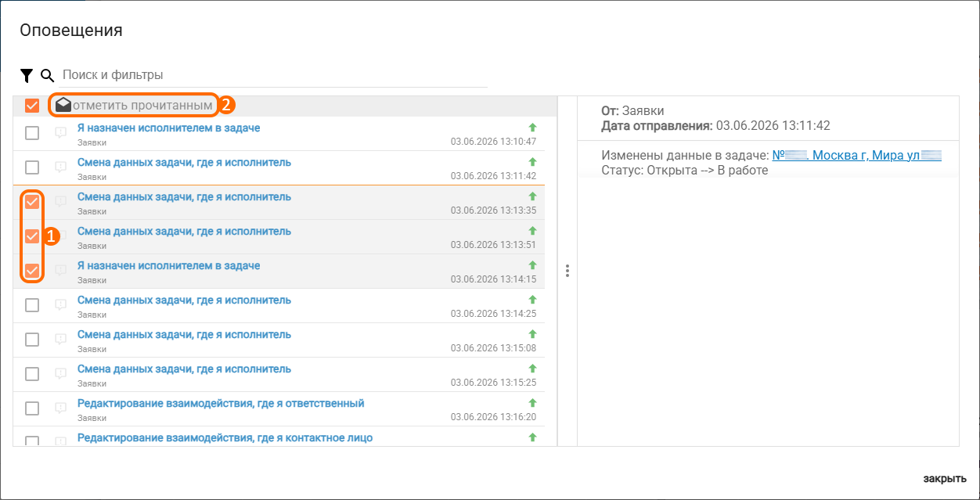Click 'От: Заявки' sender line
Screen dimensions: 980x500
[632, 111]
